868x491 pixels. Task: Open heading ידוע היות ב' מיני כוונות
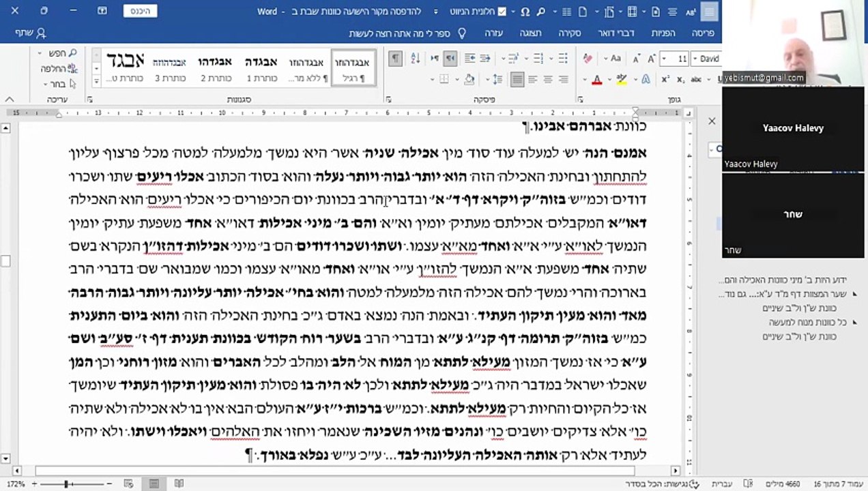782,280
